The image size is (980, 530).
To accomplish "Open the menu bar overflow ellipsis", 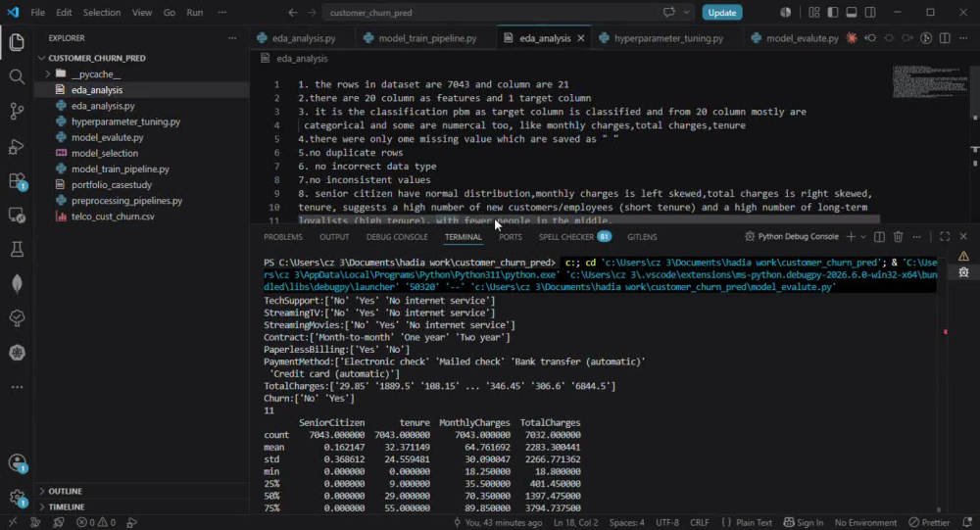I will [221, 13].
